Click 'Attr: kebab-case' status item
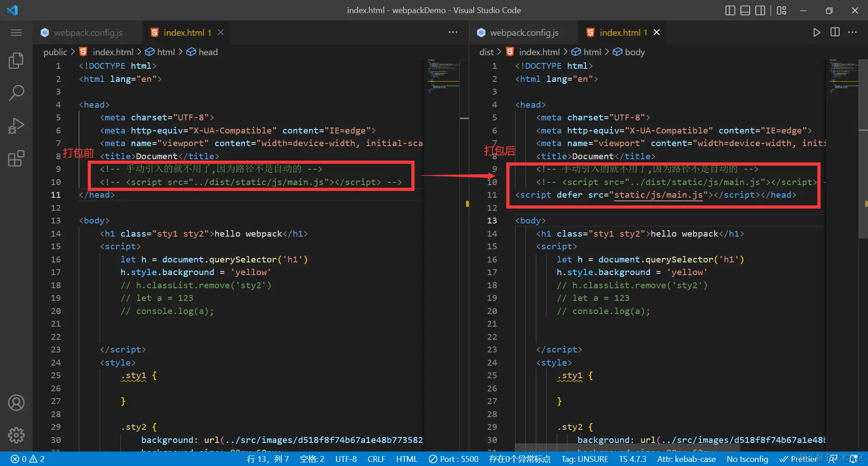 click(686, 459)
